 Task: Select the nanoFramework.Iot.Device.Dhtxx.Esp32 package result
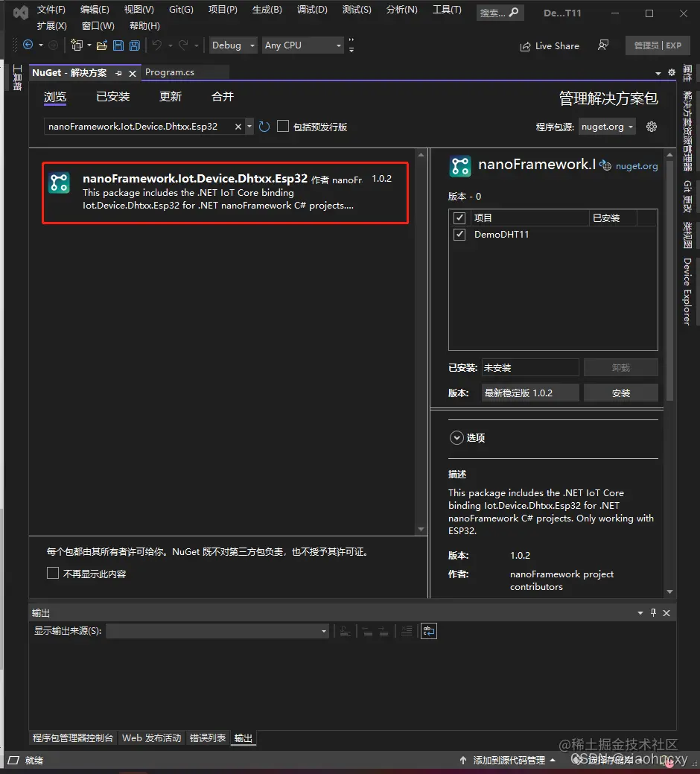coord(226,193)
